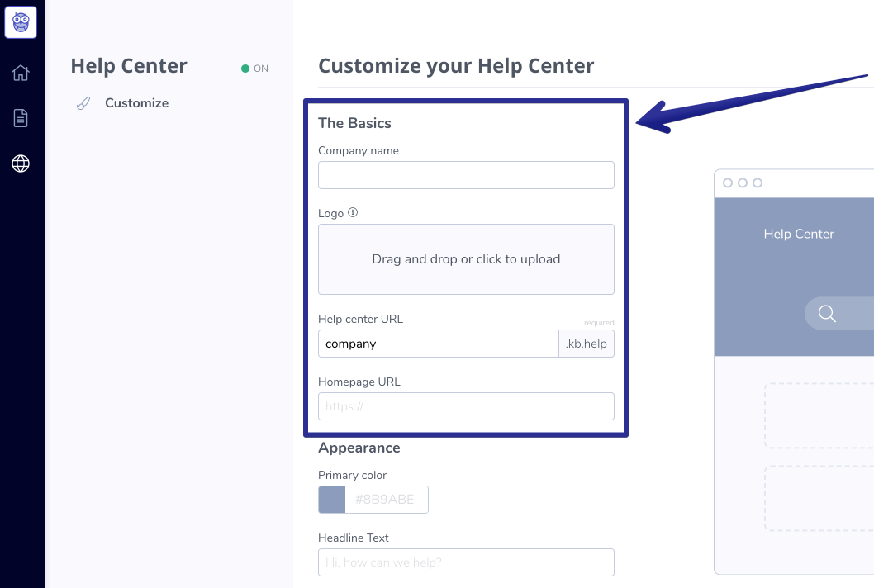Click the primary color hex field
This screenshot has height=588, width=874.
pyautogui.click(x=387, y=500)
